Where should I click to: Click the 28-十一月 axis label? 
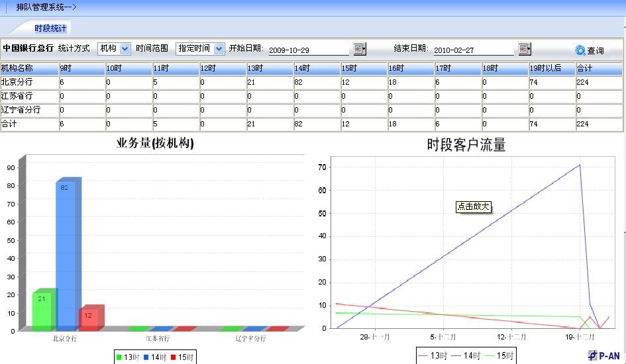pos(374,337)
